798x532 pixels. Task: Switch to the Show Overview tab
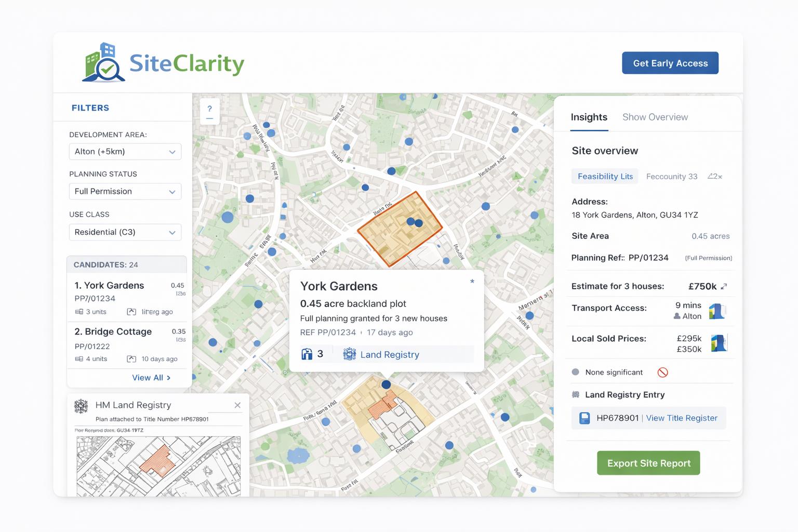(x=655, y=117)
